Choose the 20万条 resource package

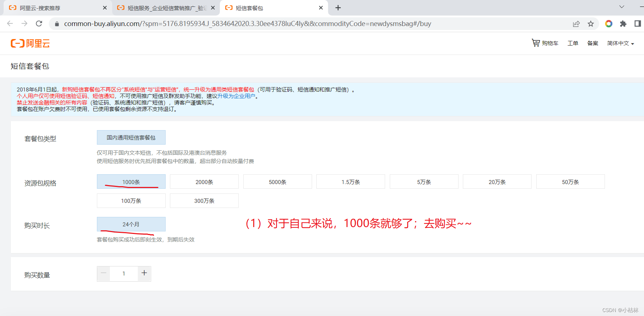pos(497,182)
